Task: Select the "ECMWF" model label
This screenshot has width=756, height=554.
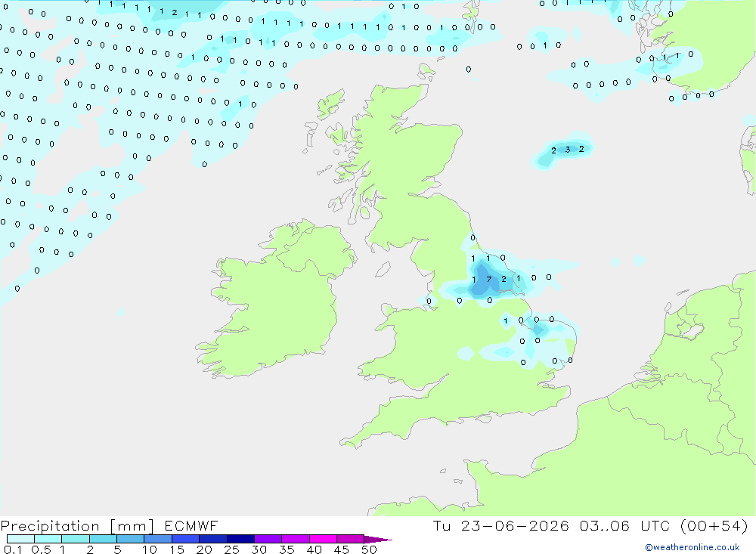Action: pyautogui.click(x=191, y=525)
